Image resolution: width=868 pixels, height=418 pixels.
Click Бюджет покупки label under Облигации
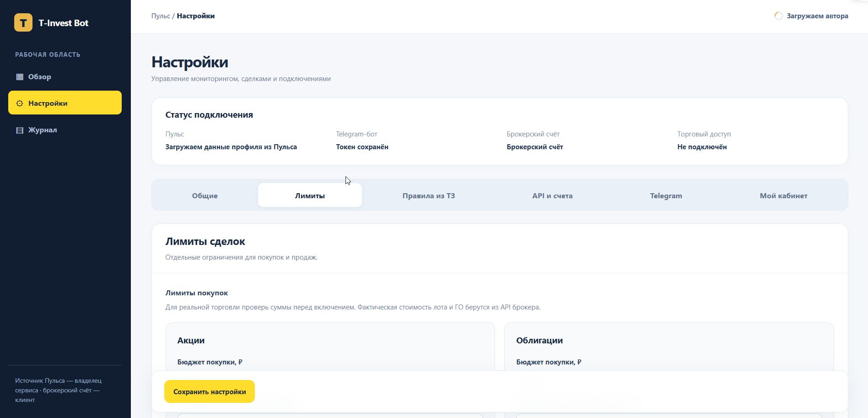point(549,362)
